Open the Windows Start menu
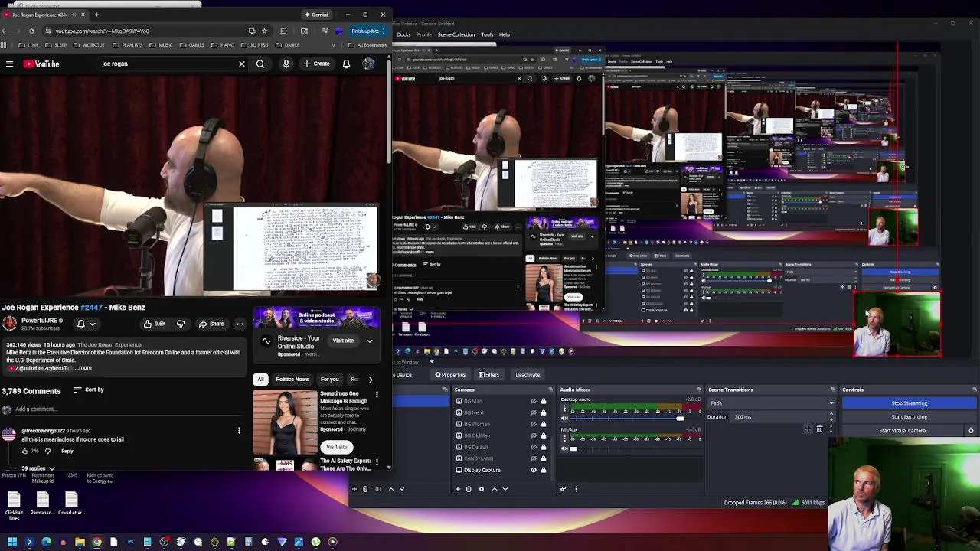The height and width of the screenshot is (551, 980). click(12, 542)
